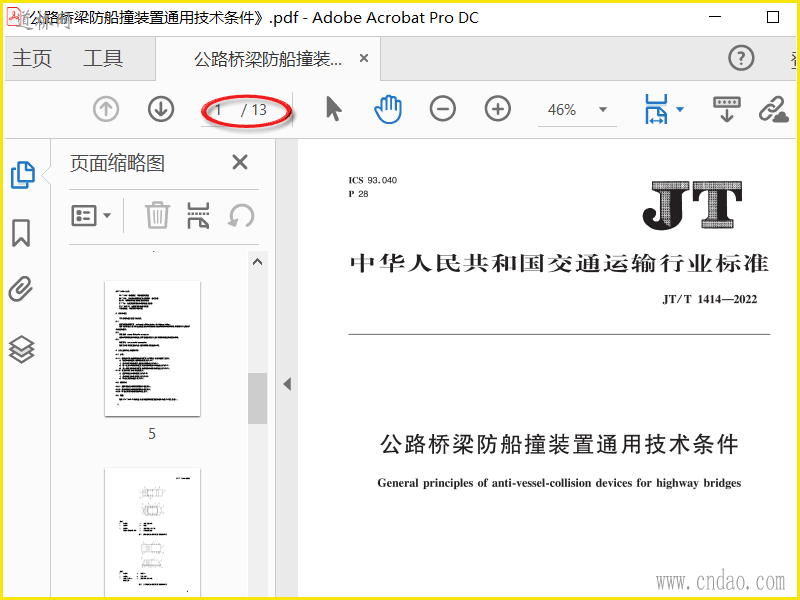Switch to the 工具 tab
The width and height of the screenshot is (800, 600).
point(103,58)
